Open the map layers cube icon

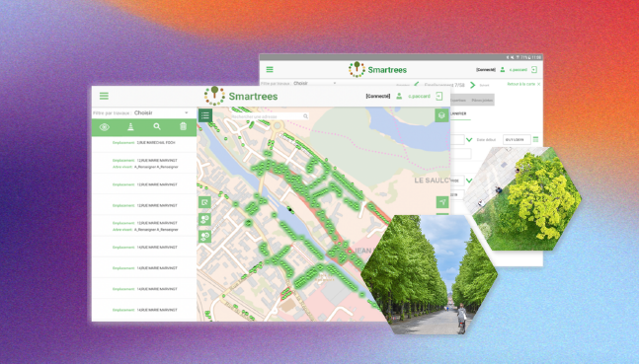point(441,115)
